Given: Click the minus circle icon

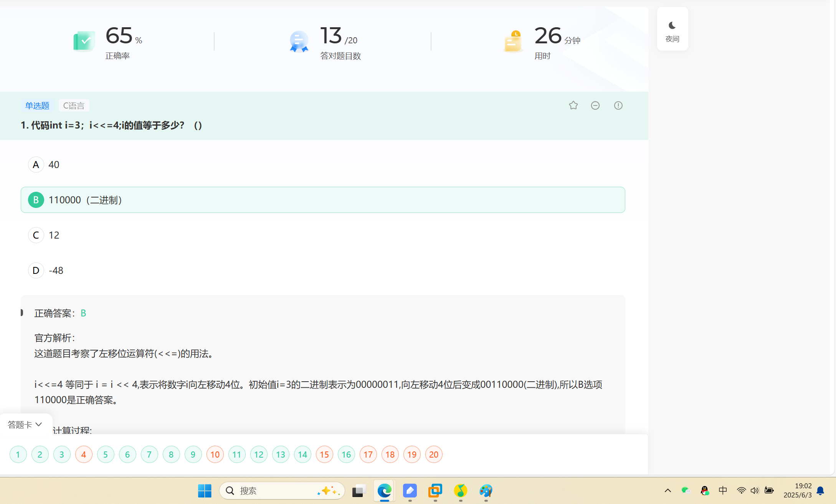Looking at the screenshot, I should click(595, 105).
